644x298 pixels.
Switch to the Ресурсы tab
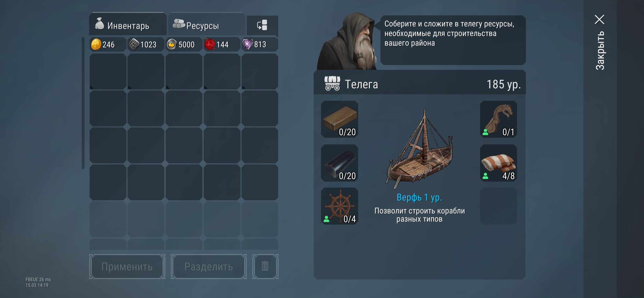[207, 24]
